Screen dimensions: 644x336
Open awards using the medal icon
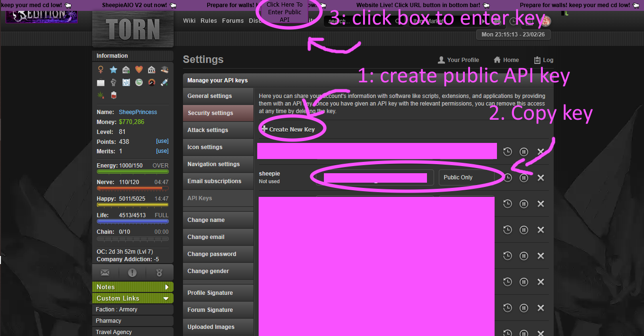coord(159,272)
